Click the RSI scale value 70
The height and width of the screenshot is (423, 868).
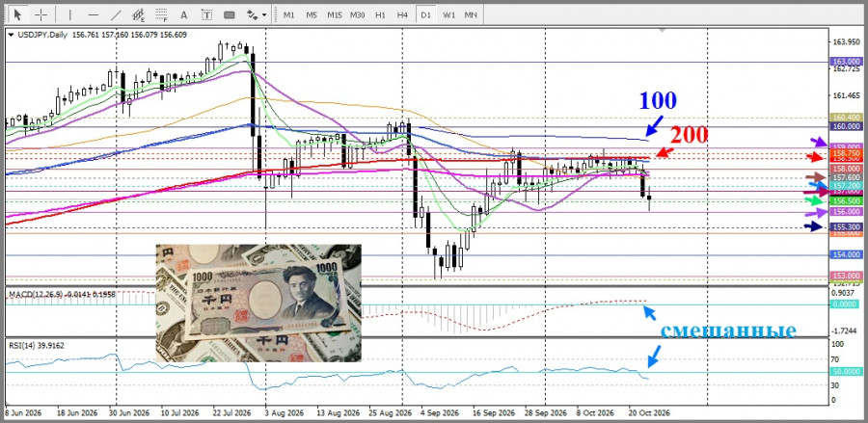(x=837, y=358)
